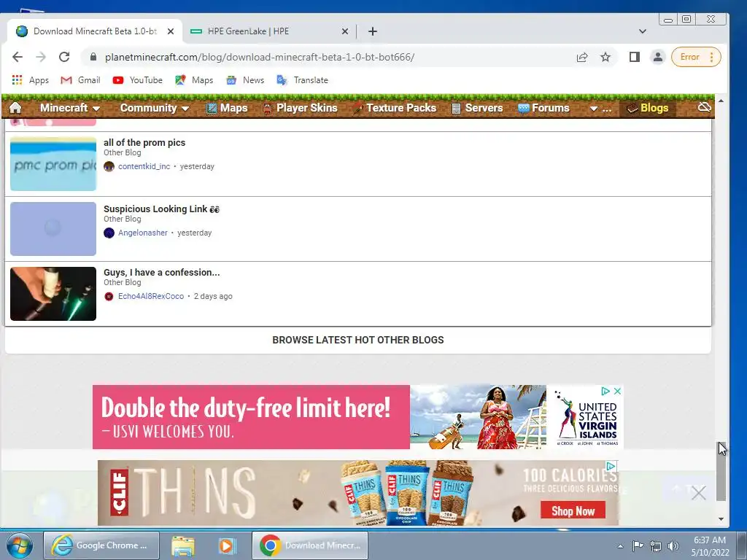Click the network icon in system tray
Viewport: 747px width, 560px height.
pyautogui.click(x=656, y=546)
